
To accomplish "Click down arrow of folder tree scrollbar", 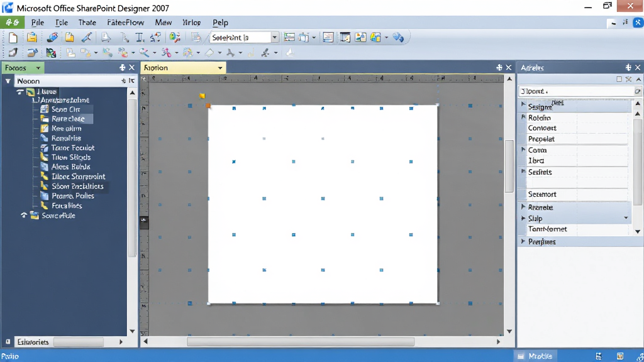I will pyautogui.click(x=132, y=331).
